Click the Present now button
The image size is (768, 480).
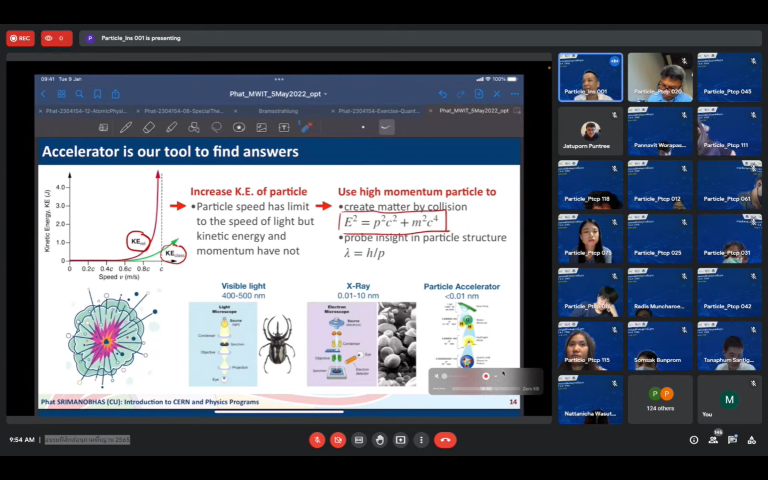[x=400, y=440]
